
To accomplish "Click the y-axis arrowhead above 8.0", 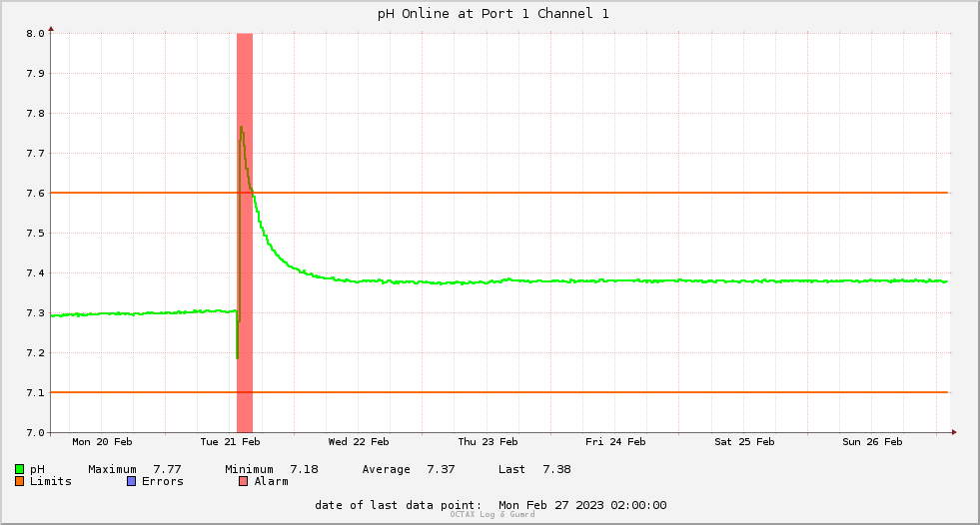I will 51,29.
